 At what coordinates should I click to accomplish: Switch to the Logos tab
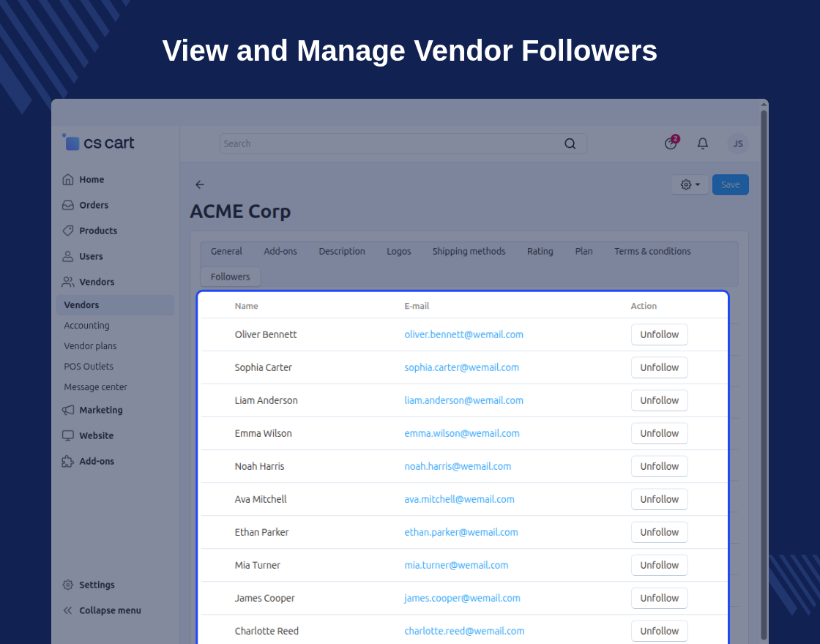coord(398,251)
